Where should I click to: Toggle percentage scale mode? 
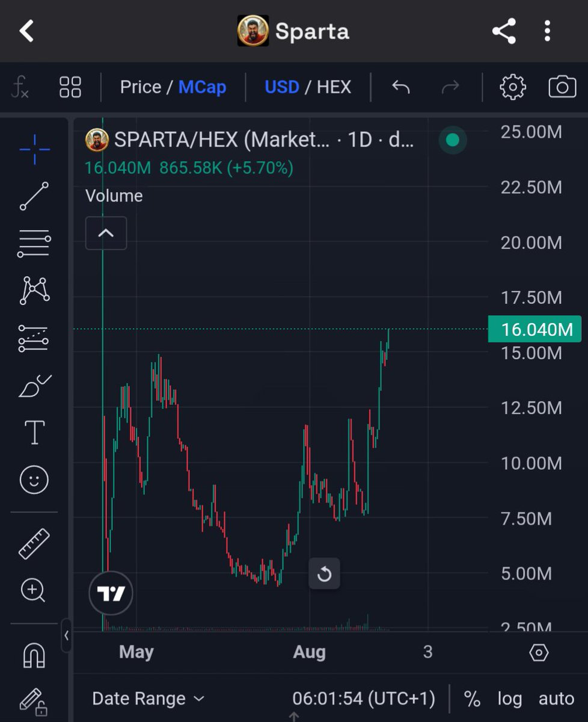click(471, 699)
